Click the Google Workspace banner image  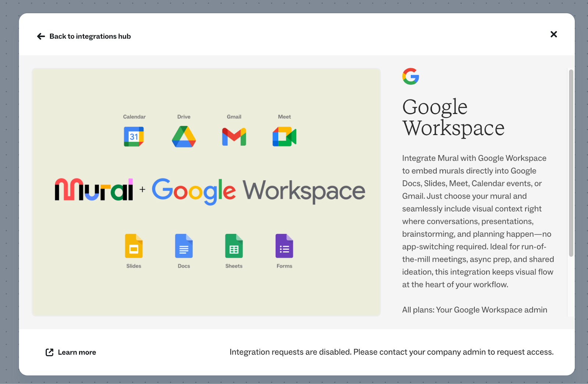(206, 192)
